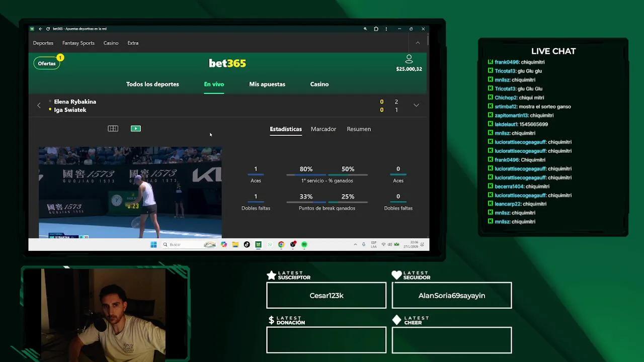Viewport: 644px width, 362px height.
Task: Reload the bet365 page
Action: click(x=48, y=29)
